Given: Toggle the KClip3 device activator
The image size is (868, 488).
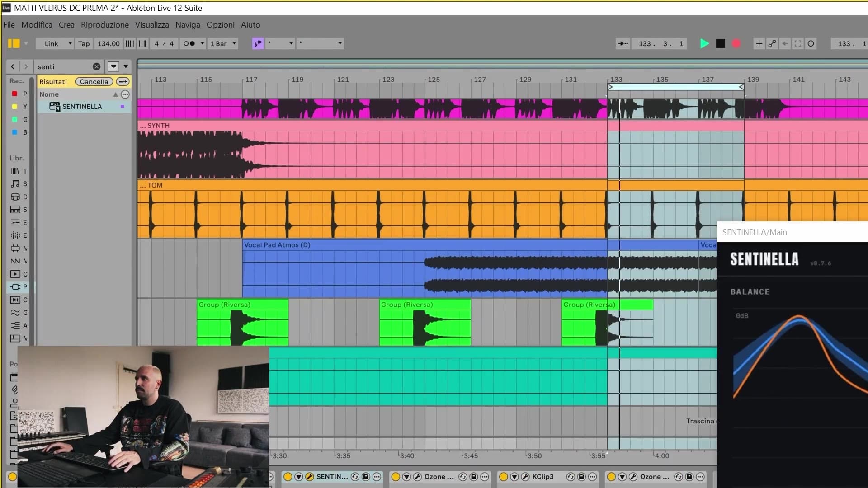Looking at the screenshot, I should pyautogui.click(x=504, y=477).
